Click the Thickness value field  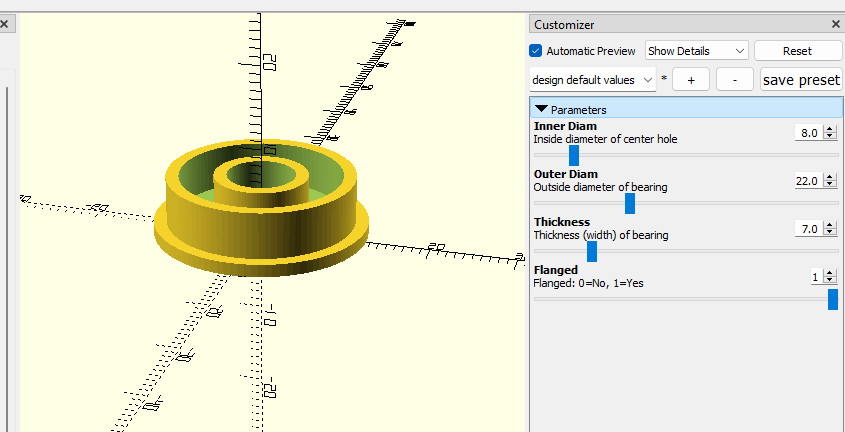tap(809, 229)
